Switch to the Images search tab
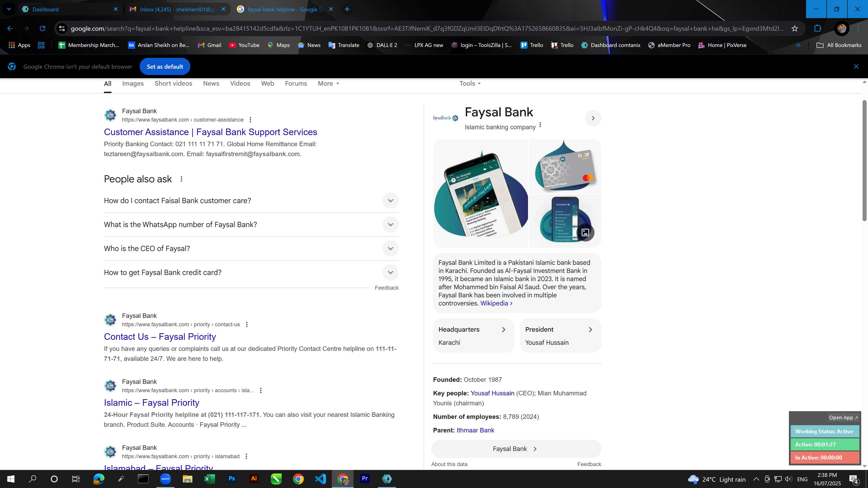868x488 pixels. coord(133,84)
